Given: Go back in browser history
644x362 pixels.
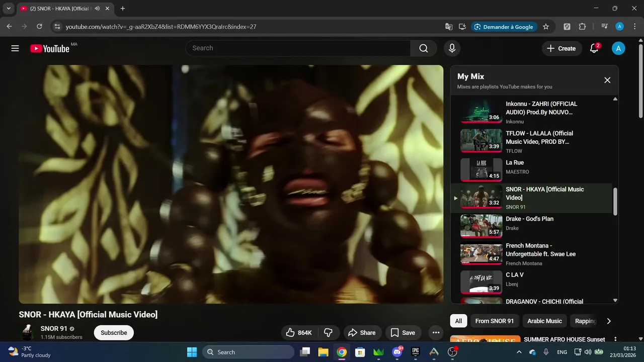Looking at the screenshot, I should point(9,27).
